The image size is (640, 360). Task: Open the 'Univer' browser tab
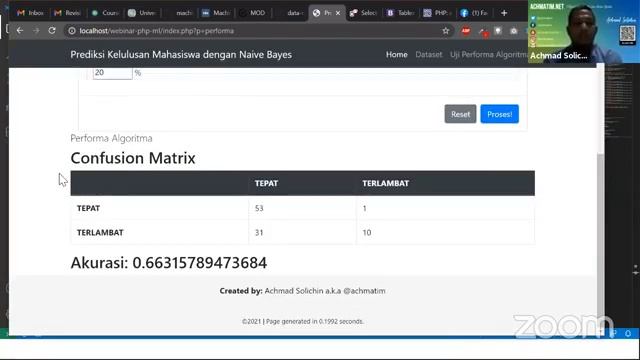pos(142,13)
